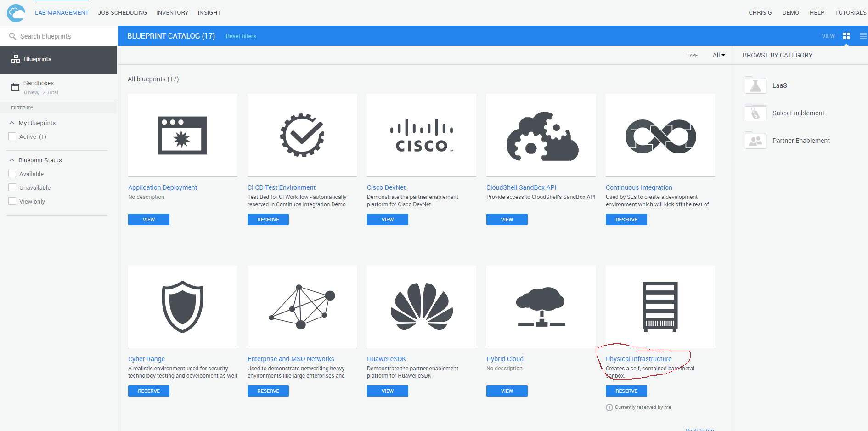
Task: Open the LaaS category label
Action: (779, 85)
